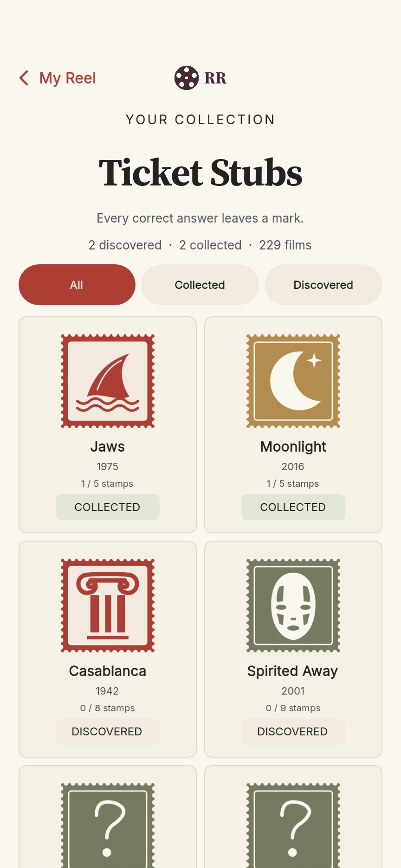Open the Jaws film title
401x868 pixels.
pos(108,447)
